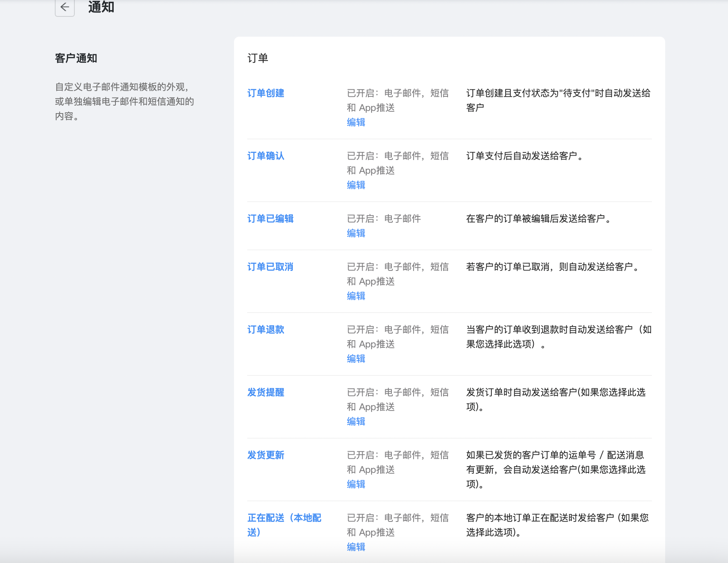728x563 pixels.
Task: Click the 订单创建 description about 待支付 status
Action: 559,100
